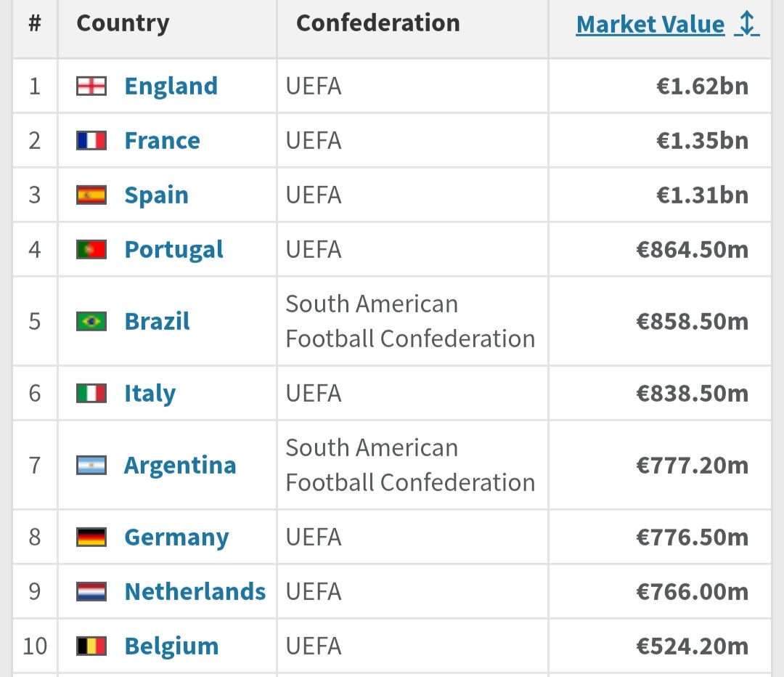This screenshot has height=677, width=784.
Task: Open the Netherlands country link
Action: click(x=195, y=592)
